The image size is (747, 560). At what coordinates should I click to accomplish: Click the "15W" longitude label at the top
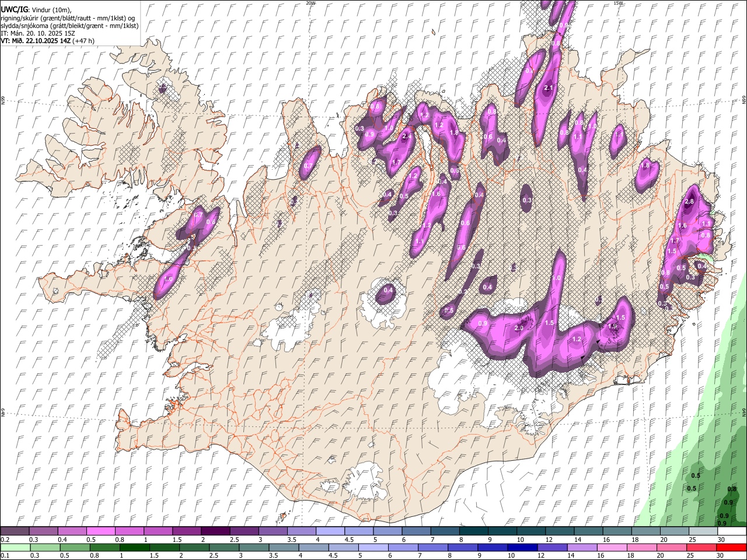618,3
